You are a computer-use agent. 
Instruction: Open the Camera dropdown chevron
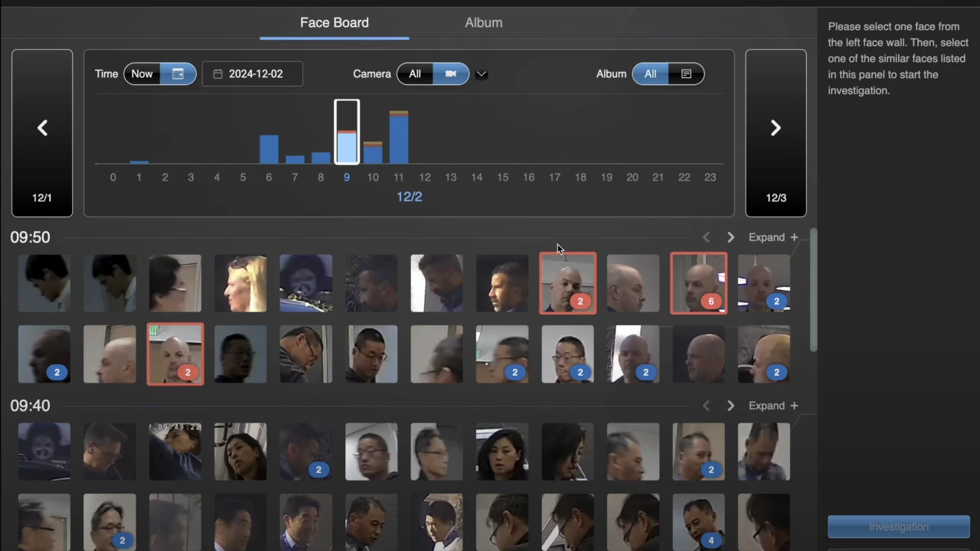coord(481,74)
